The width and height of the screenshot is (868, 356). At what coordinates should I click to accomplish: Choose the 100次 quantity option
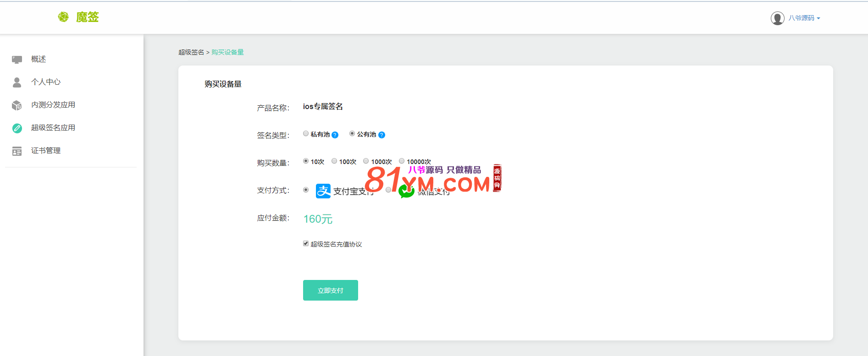[334, 161]
